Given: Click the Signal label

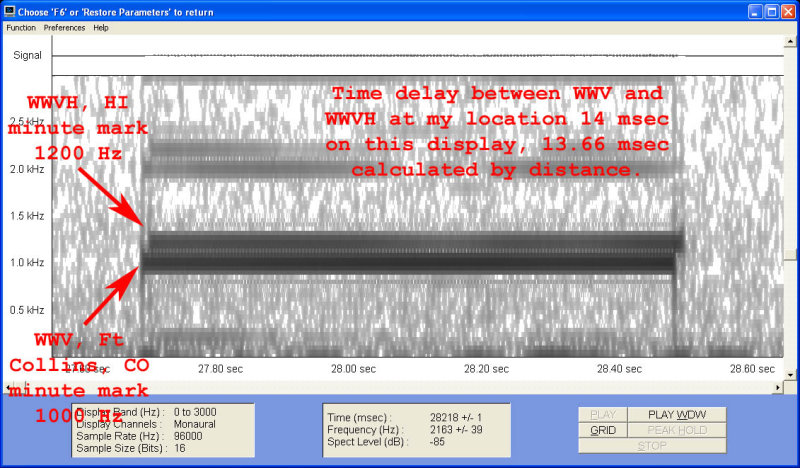Looking at the screenshot, I should pyautogui.click(x=27, y=55).
